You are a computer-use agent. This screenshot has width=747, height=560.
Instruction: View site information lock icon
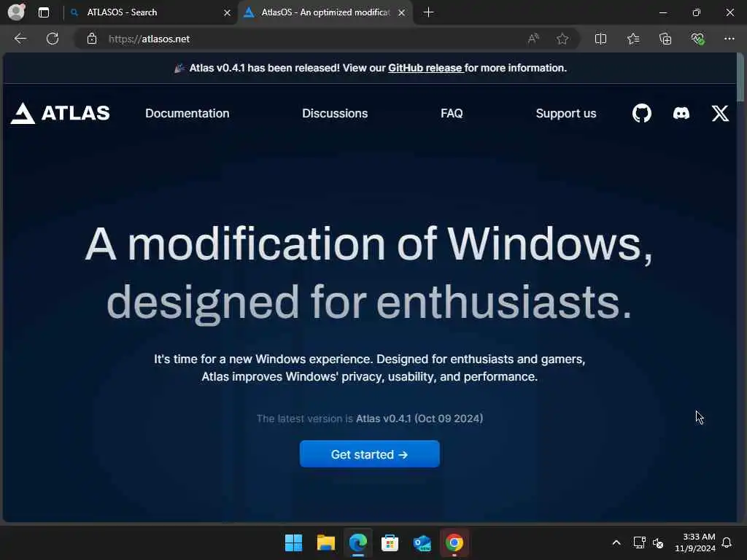pyautogui.click(x=92, y=39)
